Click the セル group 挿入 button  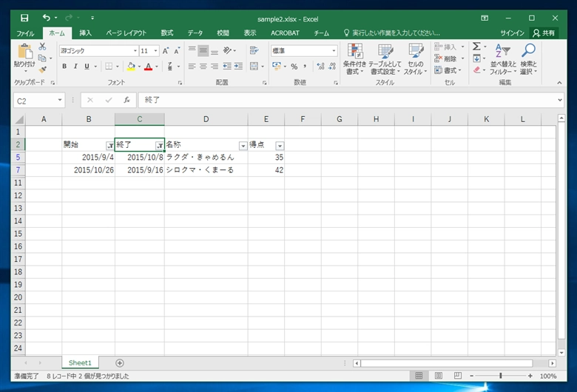(x=448, y=47)
